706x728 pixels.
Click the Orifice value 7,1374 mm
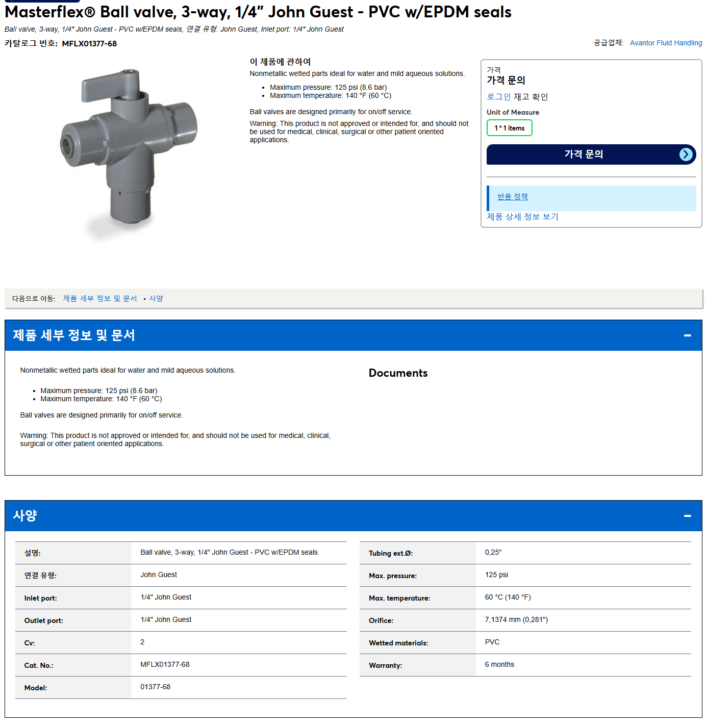click(516, 620)
